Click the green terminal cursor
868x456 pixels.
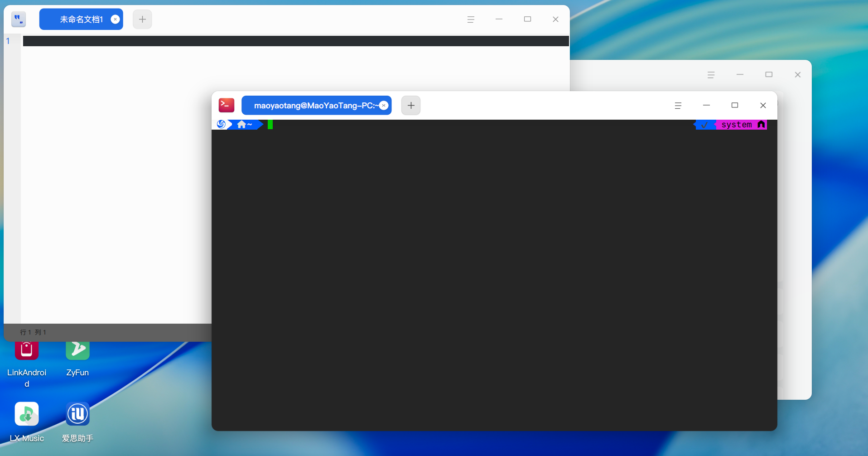pyautogui.click(x=270, y=124)
